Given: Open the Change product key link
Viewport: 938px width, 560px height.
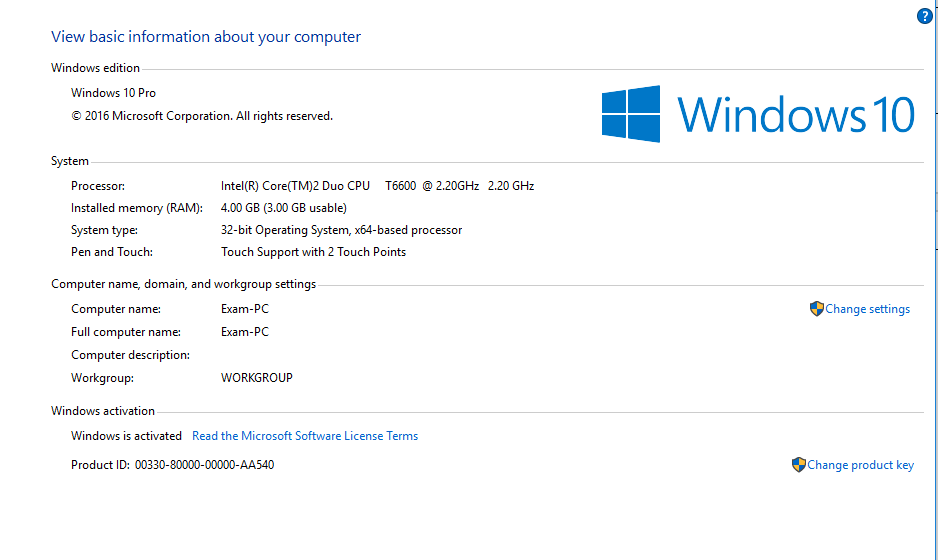Looking at the screenshot, I should coord(860,465).
